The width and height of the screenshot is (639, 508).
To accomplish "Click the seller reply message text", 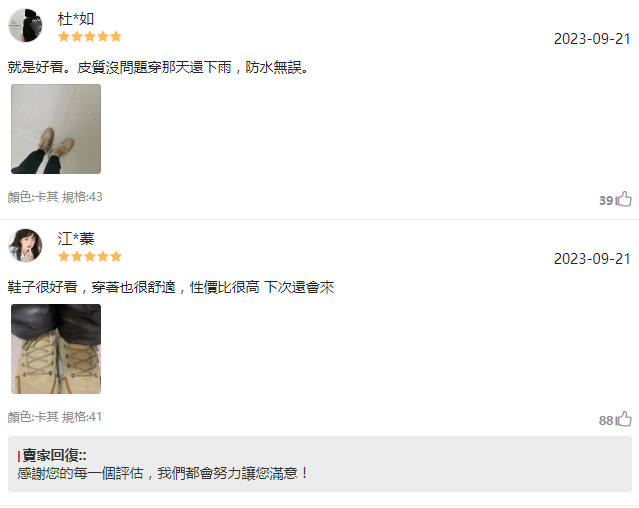I will point(163,473).
